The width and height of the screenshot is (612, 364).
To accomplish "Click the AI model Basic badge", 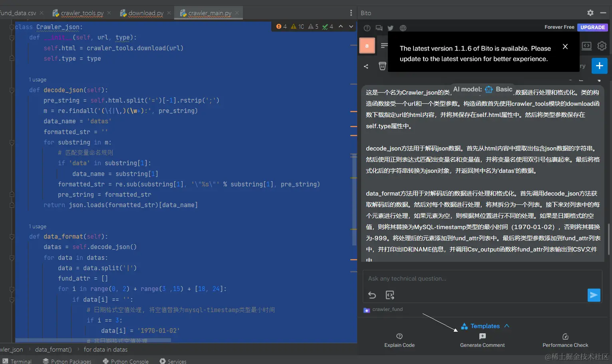I will coord(483,89).
